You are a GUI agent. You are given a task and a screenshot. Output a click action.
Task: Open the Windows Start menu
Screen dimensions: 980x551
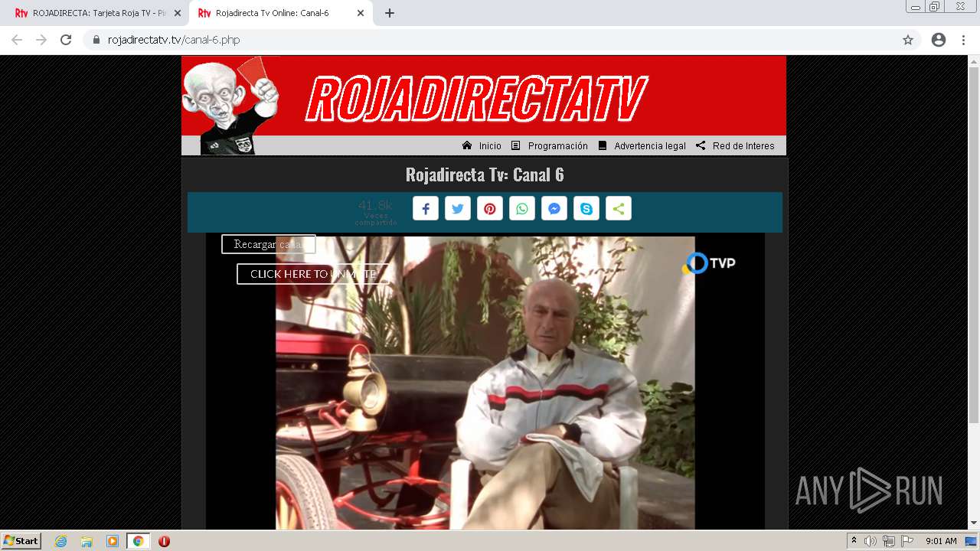(x=21, y=541)
